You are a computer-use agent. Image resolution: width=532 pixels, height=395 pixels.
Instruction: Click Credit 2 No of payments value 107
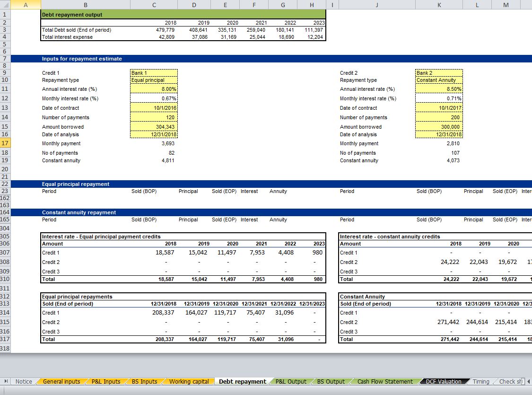(455, 153)
